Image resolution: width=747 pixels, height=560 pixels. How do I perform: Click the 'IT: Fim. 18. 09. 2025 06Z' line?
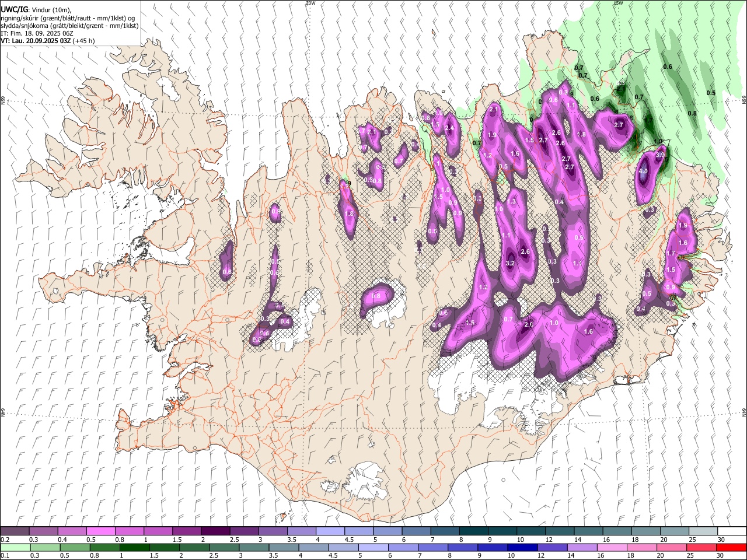pos(37,33)
